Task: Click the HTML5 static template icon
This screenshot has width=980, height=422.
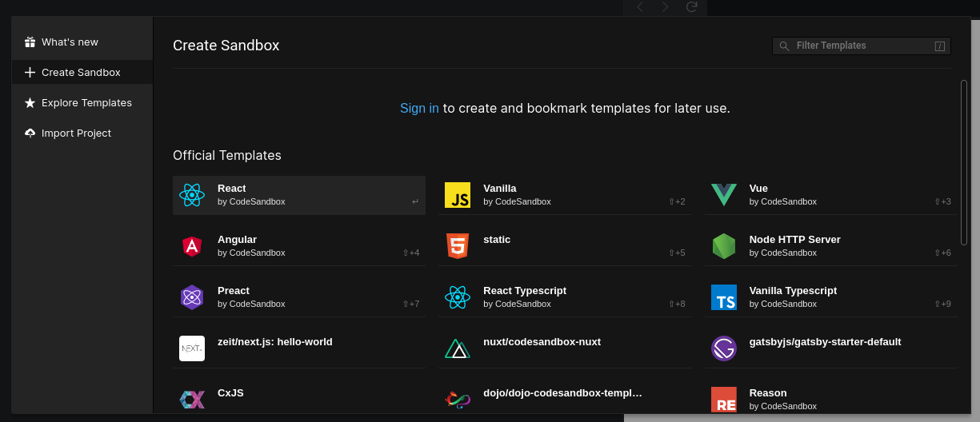Action: point(458,246)
